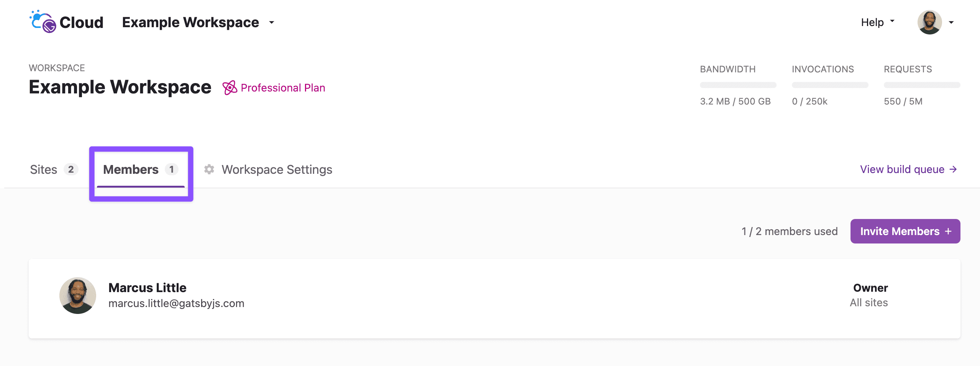Open the Workspace Settings tab

(277, 169)
